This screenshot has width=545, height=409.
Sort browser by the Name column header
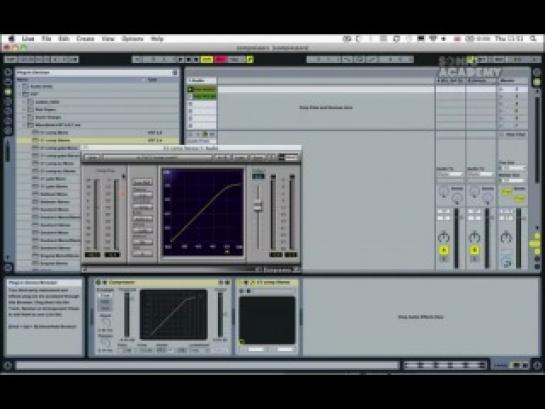pyautogui.click(x=23, y=80)
